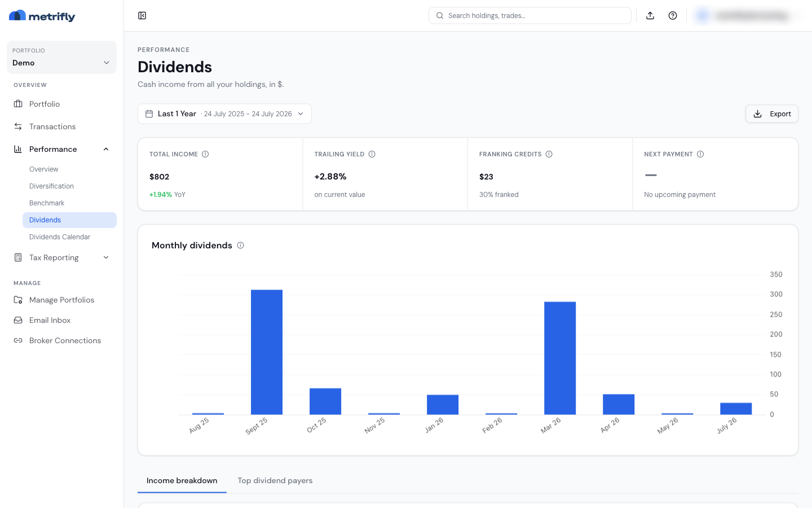Viewport: 812px width, 508px height.
Task: Open the help question mark icon
Action: tap(673, 16)
